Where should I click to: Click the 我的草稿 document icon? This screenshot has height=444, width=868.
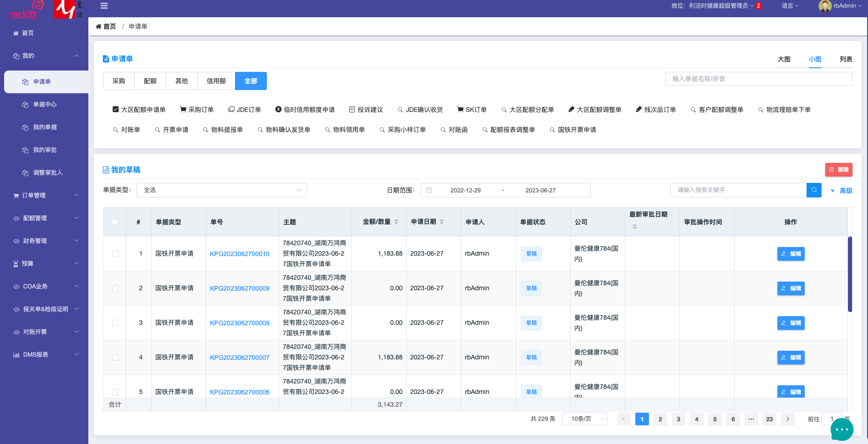click(106, 170)
